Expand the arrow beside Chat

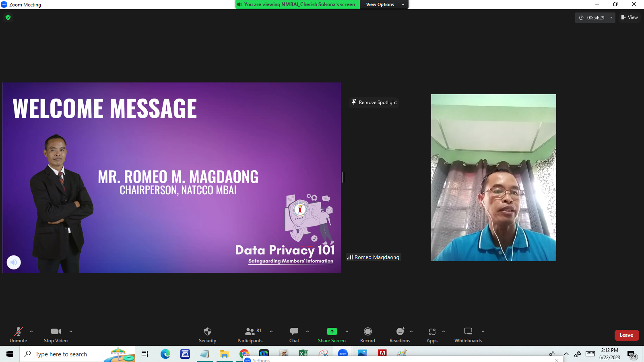pyautogui.click(x=308, y=331)
